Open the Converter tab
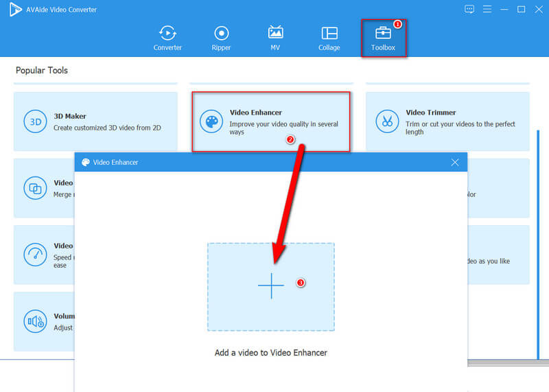 167,38
